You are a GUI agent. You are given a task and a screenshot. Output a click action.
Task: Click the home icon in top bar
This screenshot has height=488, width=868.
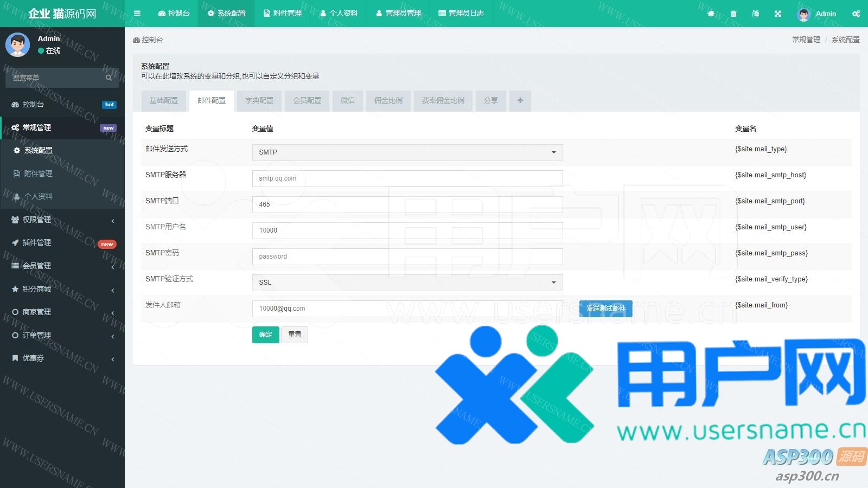(711, 14)
